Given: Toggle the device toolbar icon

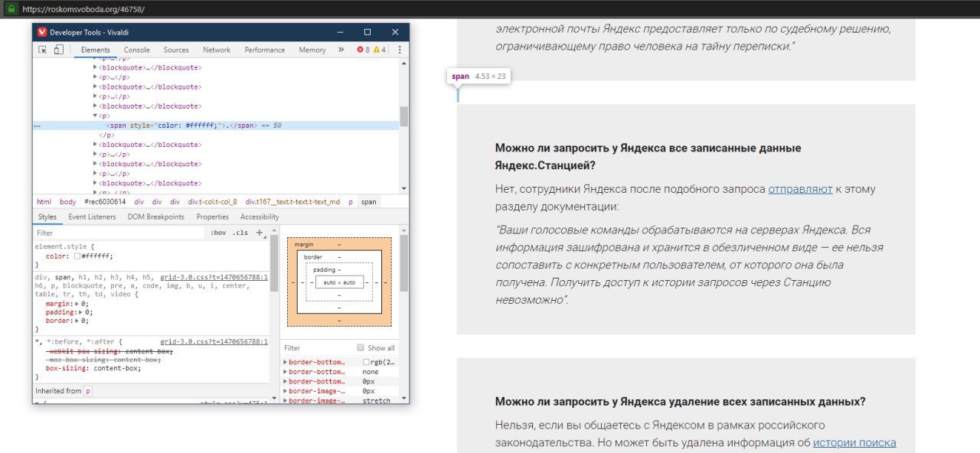Looking at the screenshot, I should [x=58, y=50].
